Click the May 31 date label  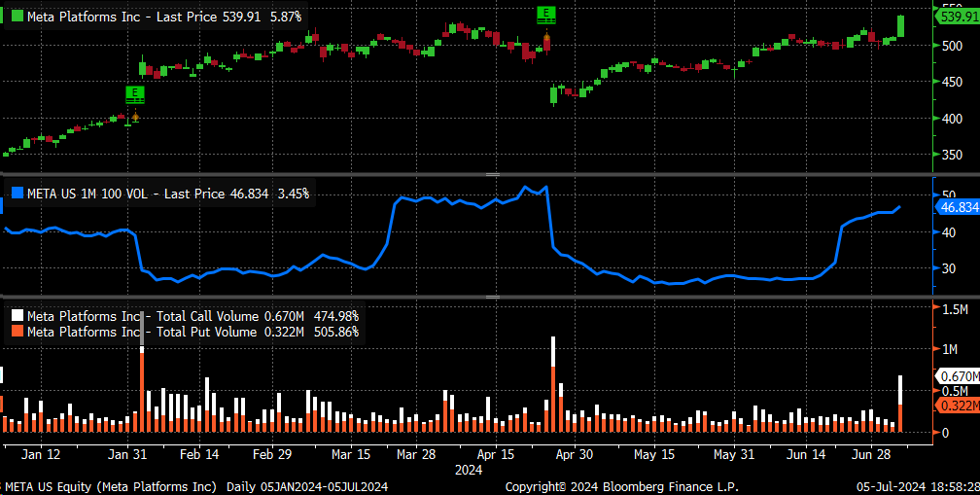tap(733, 453)
